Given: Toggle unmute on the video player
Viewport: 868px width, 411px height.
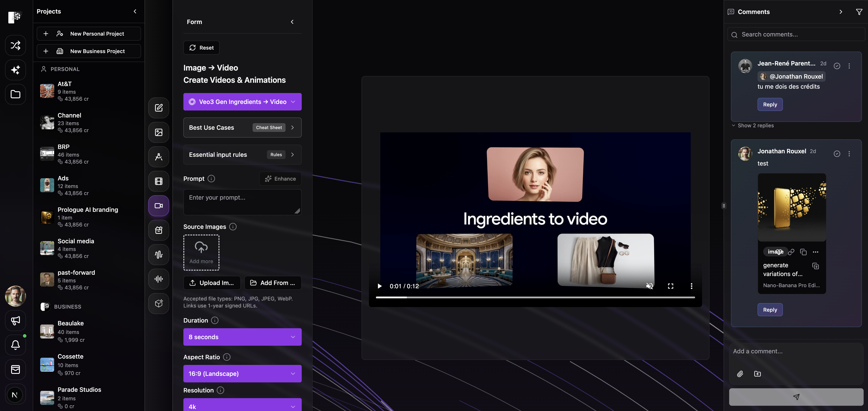Looking at the screenshot, I should coord(650,286).
